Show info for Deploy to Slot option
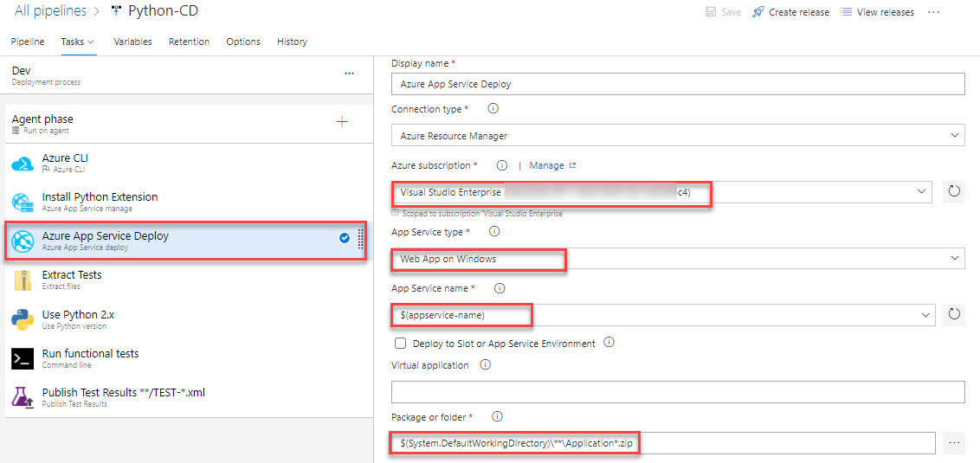 pyautogui.click(x=610, y=343)
